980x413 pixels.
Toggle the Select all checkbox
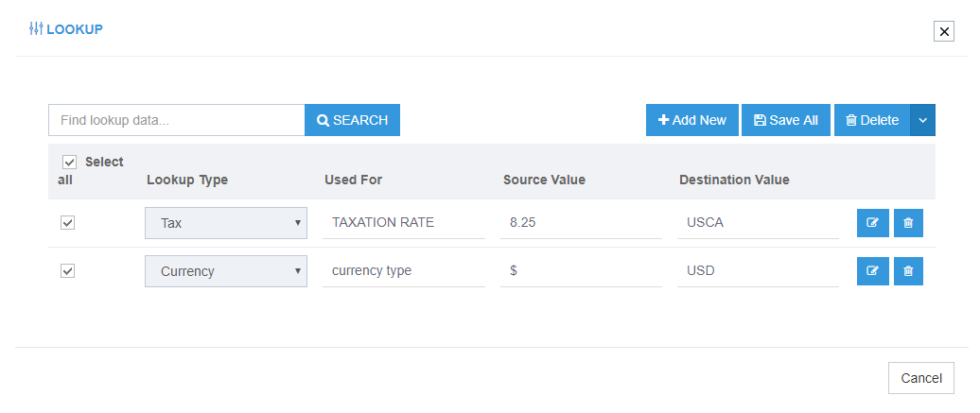click(69, 162)
